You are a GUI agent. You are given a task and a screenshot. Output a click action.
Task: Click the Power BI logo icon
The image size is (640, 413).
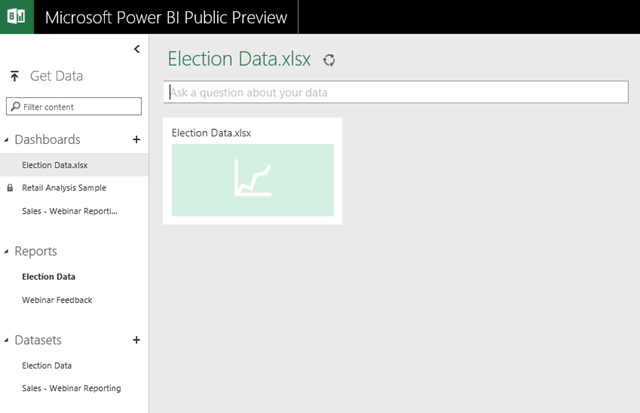tap(17, 17)
